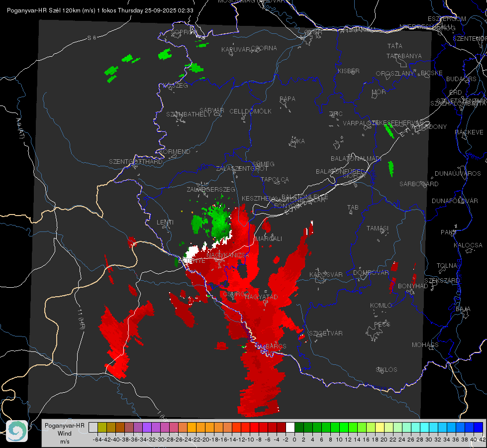
Task: Click the SIKLÓS city label
Action: [387, 370]
